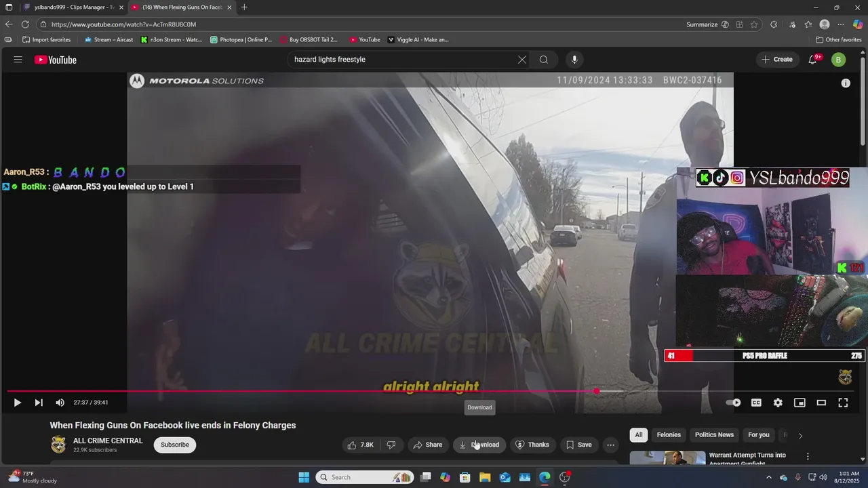Open more actions ellipsis below video
Viewport: 868px width, 488px height.
(611, 445)
